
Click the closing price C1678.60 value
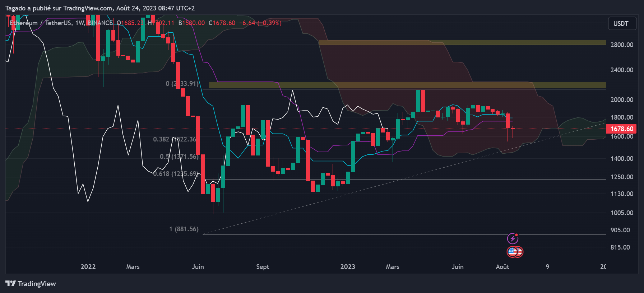pos(222,23)
